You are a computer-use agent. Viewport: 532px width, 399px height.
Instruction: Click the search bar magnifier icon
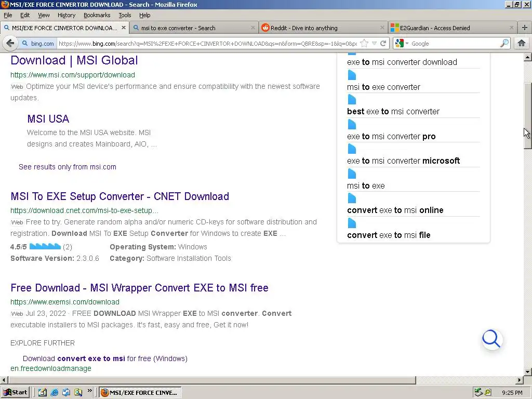pos(504,44)
